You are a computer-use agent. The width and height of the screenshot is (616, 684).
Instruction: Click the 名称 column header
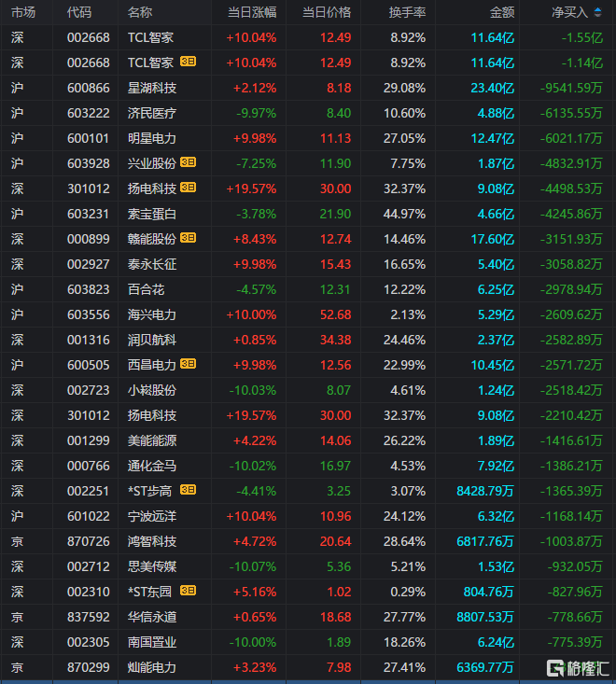(x=140, y=12)
